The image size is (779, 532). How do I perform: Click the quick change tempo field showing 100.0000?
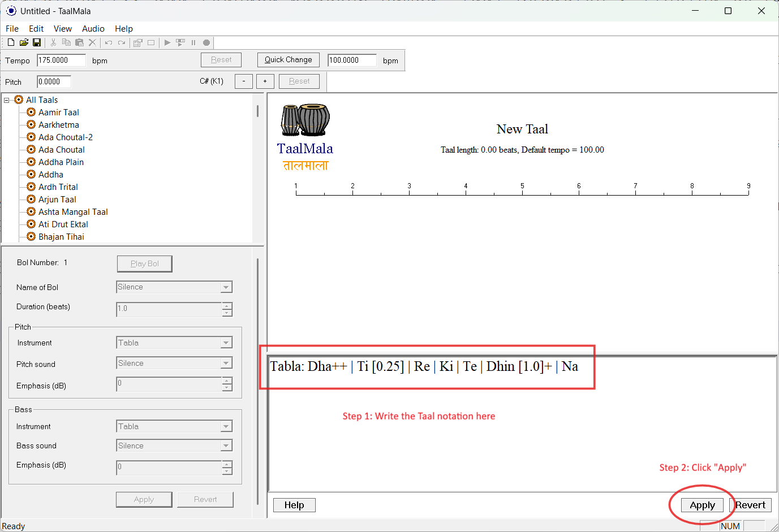pyautogui.click(x=352, y=60)
